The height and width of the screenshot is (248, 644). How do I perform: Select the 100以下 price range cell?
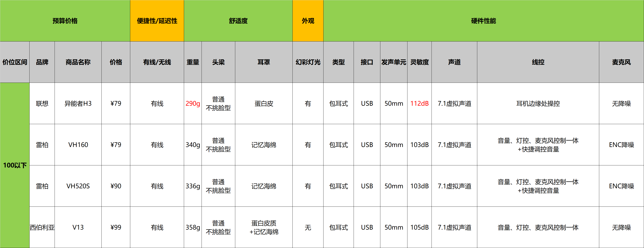15,165
